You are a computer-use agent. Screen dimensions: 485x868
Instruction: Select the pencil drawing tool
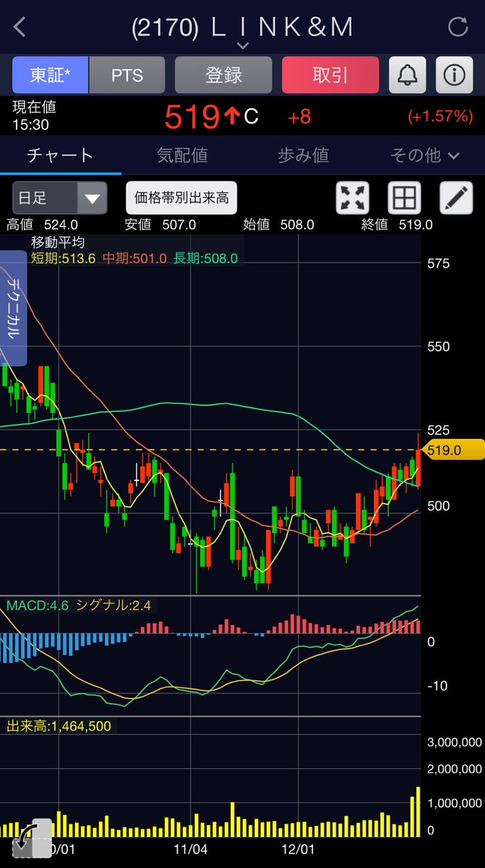tap(456, 197)
